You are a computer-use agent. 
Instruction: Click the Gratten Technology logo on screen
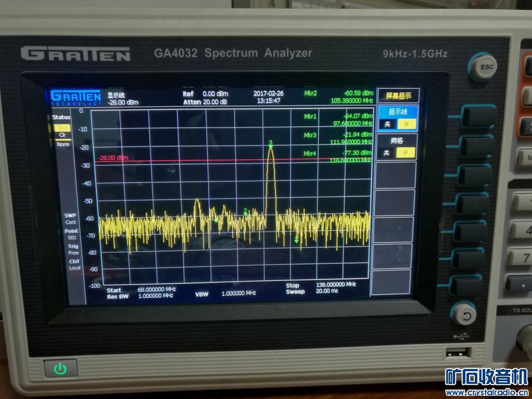click(x=76, y=98)
